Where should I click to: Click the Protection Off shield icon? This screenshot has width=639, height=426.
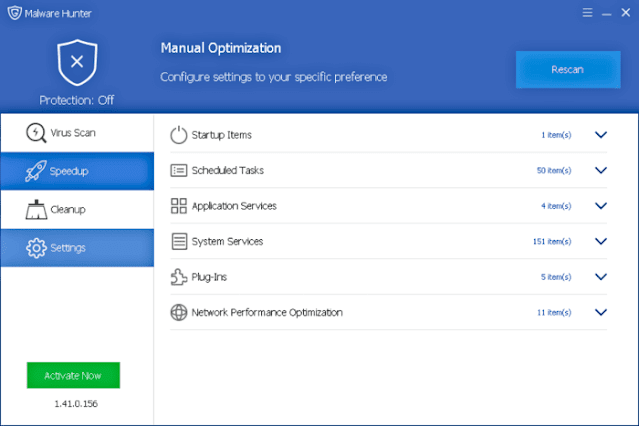(x=77, y=62)
